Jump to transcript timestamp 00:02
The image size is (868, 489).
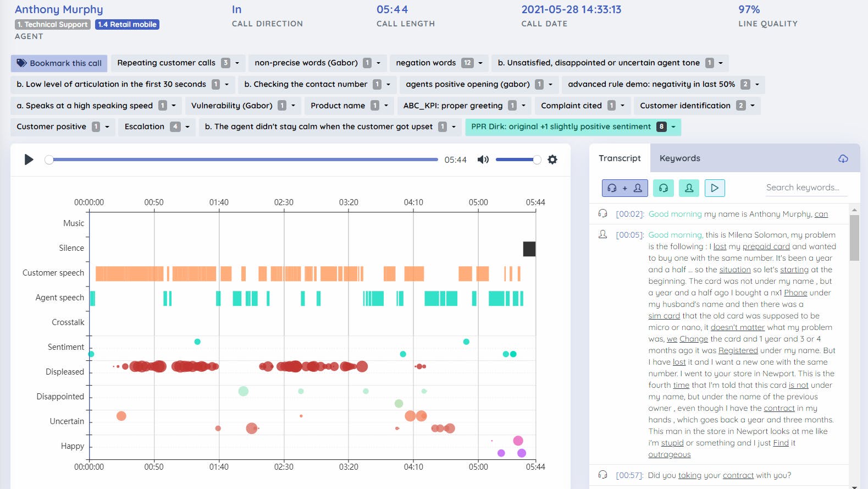pos(630,214)
